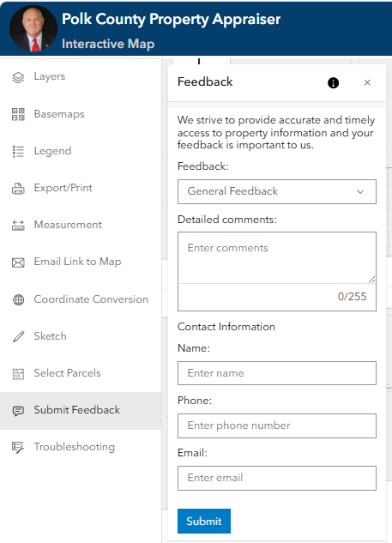Click the 'We strive to provide' intro paragraph
The image size is (392, 543).
click(x=276, y=132)
